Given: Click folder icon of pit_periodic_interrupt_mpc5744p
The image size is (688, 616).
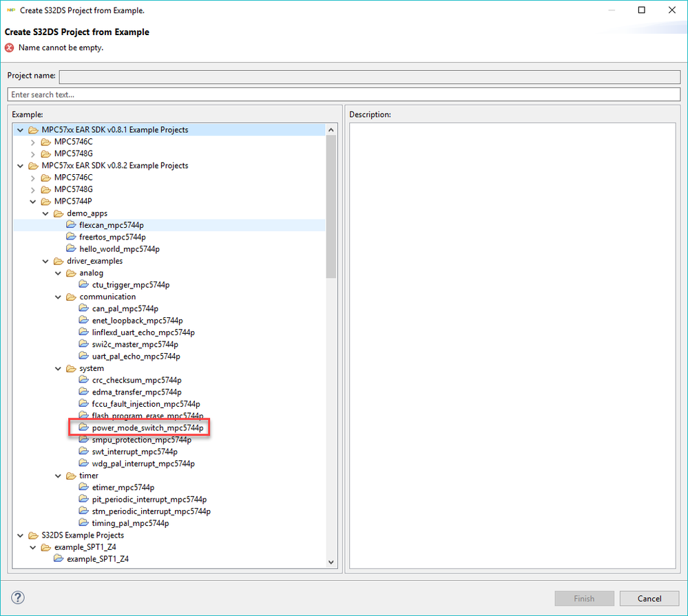Looking at the screenshot, I should coord(84,498).
